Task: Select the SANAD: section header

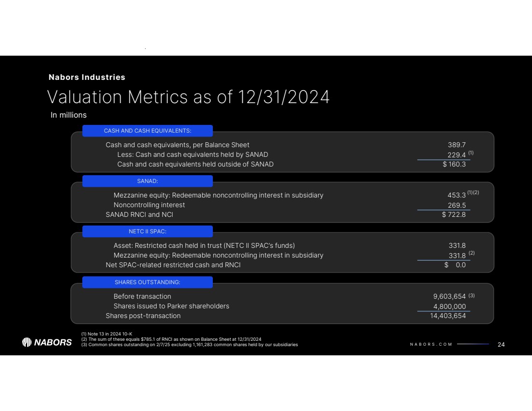Action: (x=148, y=181)
